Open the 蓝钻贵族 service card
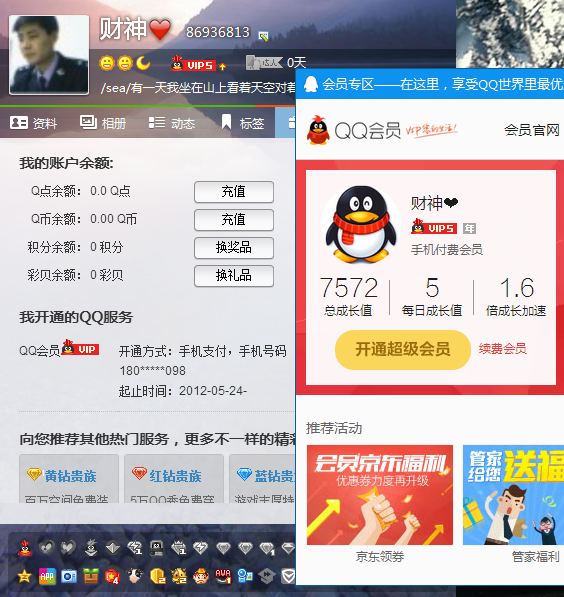Viewport: 564px width, 597px height. (x=262, y=478)
